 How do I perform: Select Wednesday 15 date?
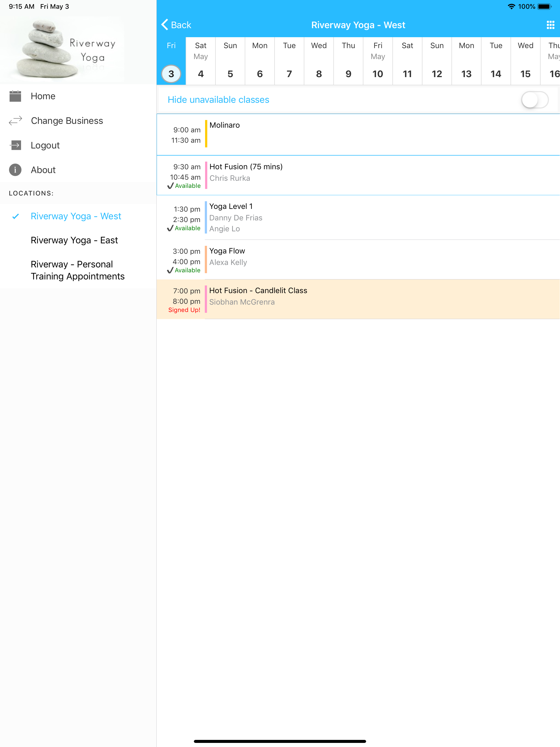526,61
